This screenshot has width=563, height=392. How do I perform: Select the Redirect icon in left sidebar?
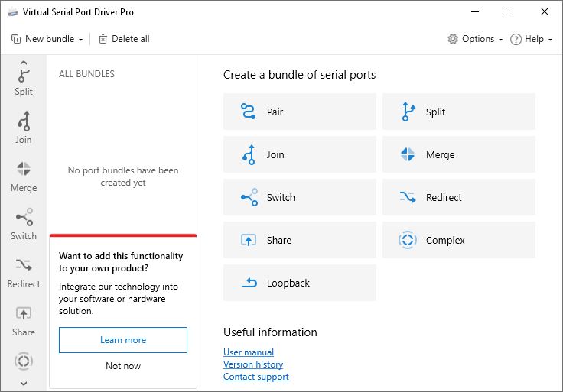tap(24, 272)
